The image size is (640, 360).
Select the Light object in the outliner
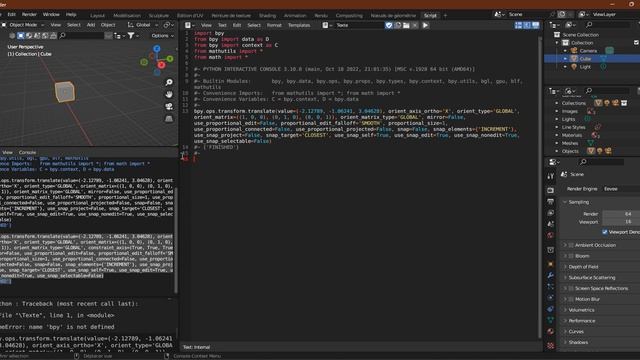coord(585,67)
